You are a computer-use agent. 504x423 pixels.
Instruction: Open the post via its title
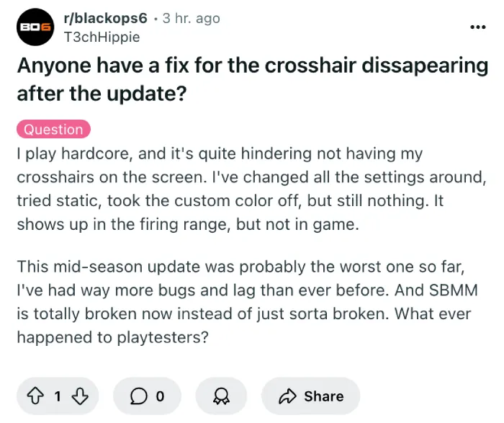pyautogui.click(x=253, y=79)
